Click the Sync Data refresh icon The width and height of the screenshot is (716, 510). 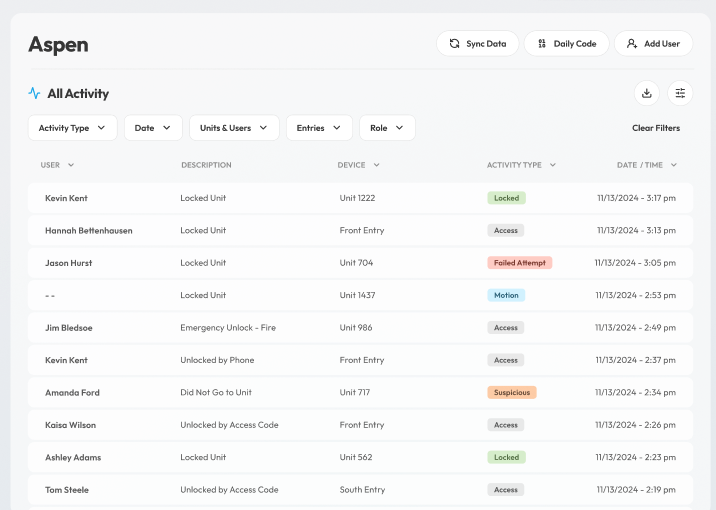coord(454,43)
